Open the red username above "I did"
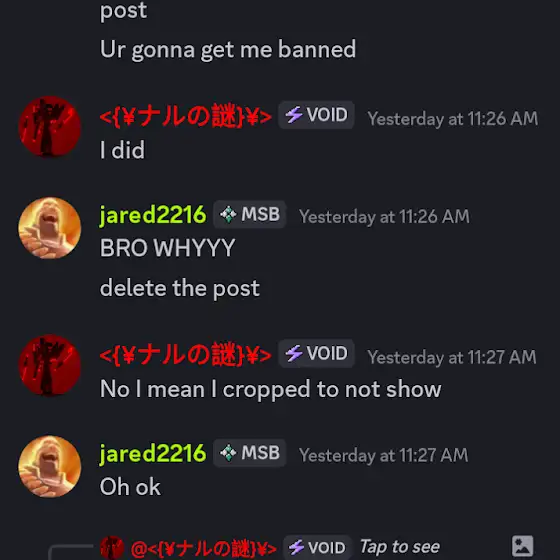 click(185, 116)
